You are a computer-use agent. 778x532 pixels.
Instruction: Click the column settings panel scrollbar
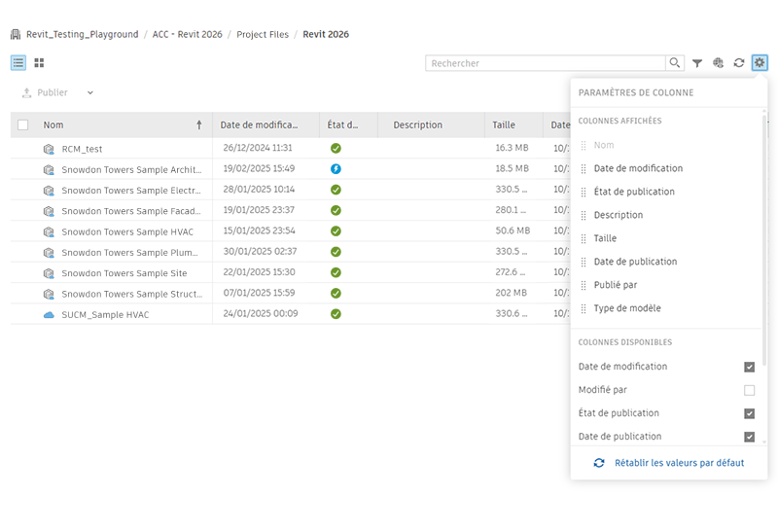[x=764, y=240]
